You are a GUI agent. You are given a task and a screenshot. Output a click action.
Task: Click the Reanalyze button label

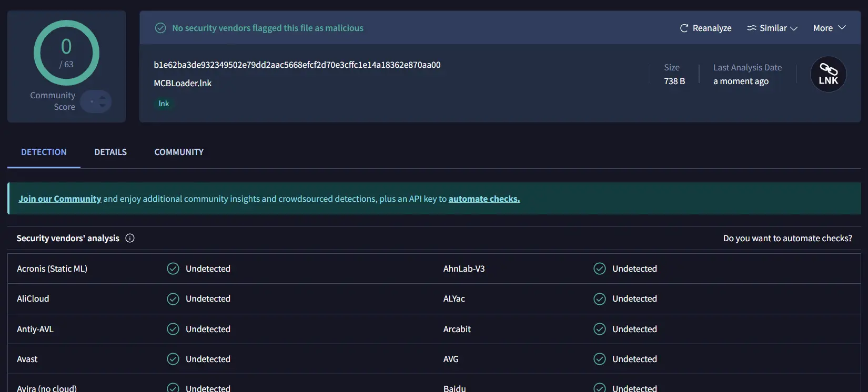point(712,28)
